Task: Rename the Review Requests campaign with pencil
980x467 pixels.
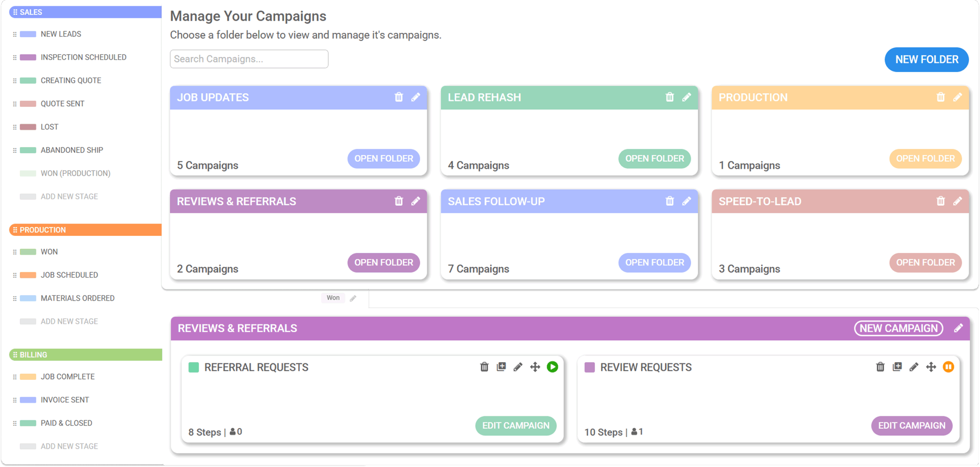Action: [914, 367]
